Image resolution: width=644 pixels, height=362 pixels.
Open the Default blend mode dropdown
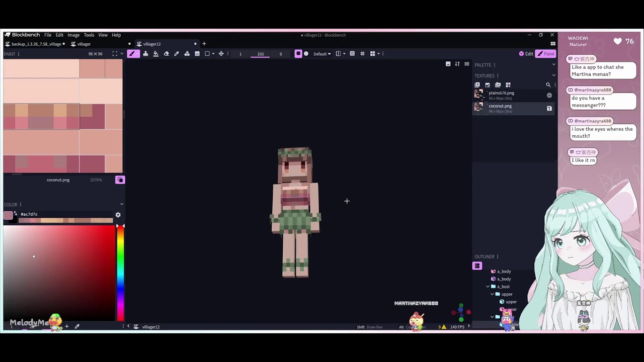(x=322, y=54)
